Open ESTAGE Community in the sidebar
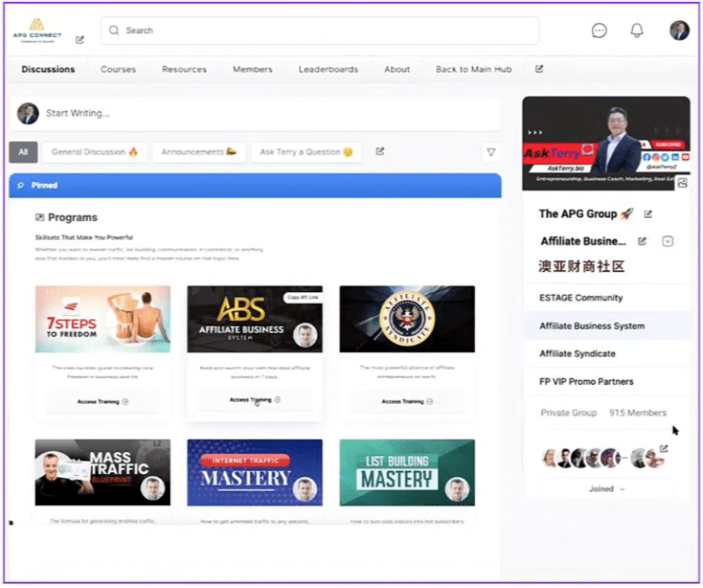 pos(606,298)
